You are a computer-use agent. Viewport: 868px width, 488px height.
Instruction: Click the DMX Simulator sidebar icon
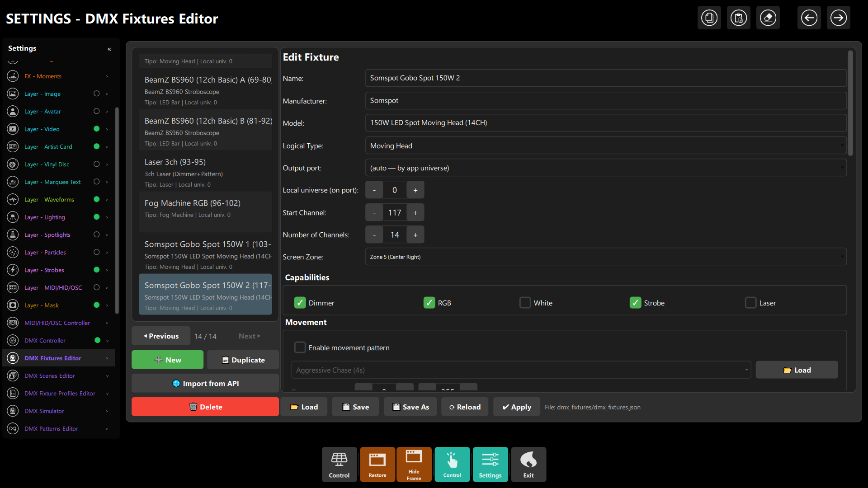(x=13, y=411)
